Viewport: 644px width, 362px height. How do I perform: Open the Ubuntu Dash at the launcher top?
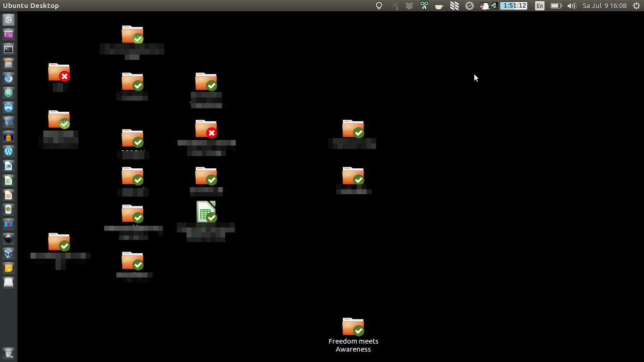[8, 19]
